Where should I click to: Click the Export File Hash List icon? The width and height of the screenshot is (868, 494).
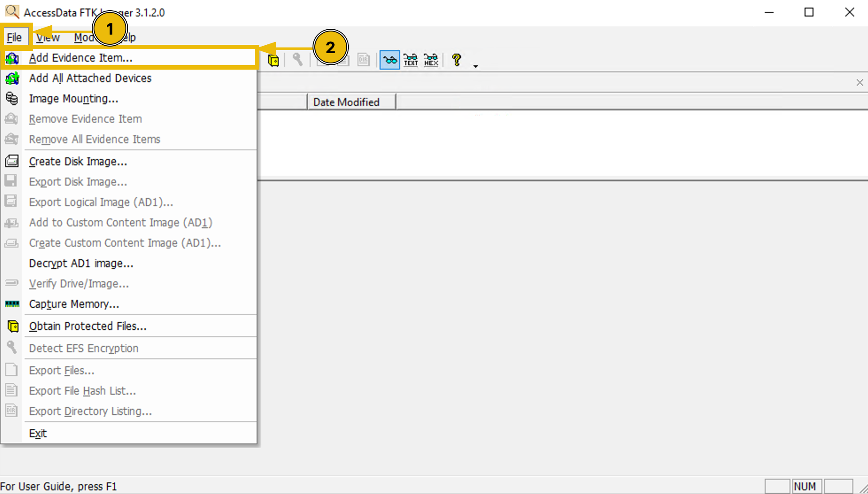(12, 390)
